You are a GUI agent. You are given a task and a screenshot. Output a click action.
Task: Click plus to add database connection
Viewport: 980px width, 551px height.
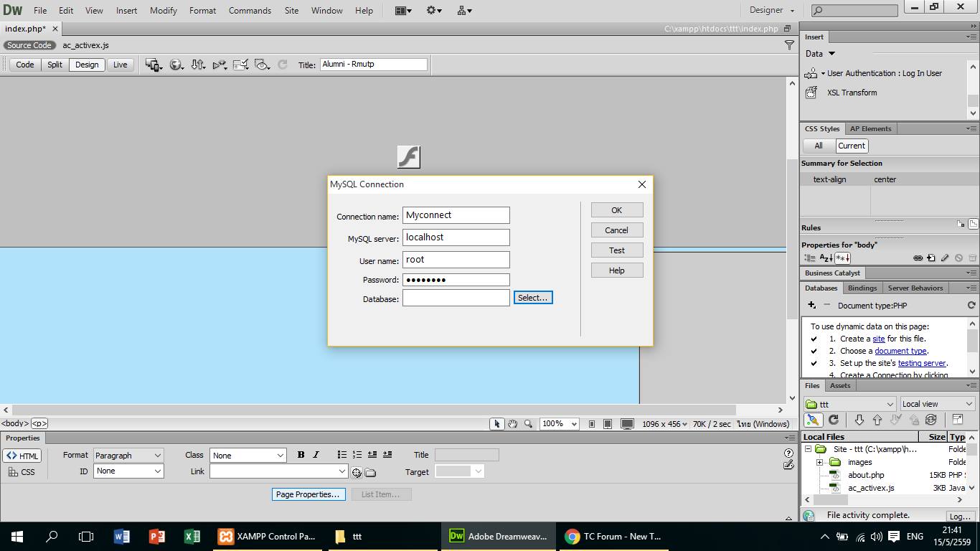811,305
